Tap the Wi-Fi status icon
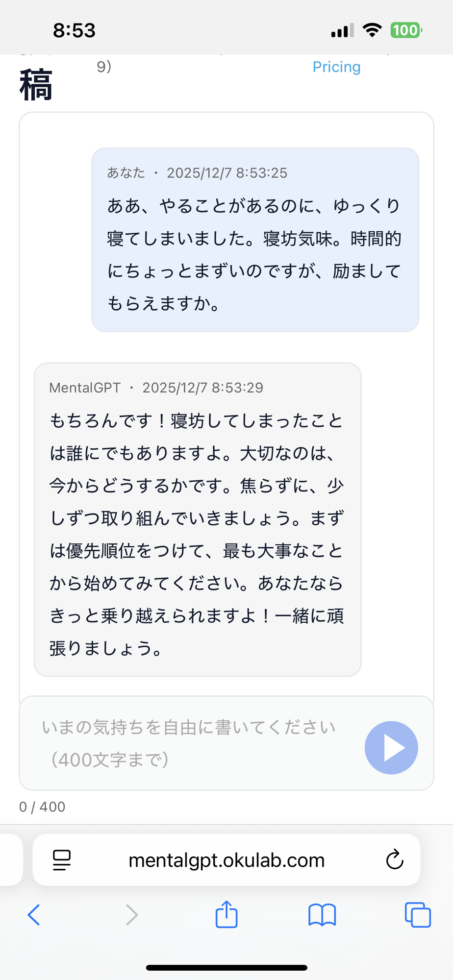 click(x=372, y=30)
